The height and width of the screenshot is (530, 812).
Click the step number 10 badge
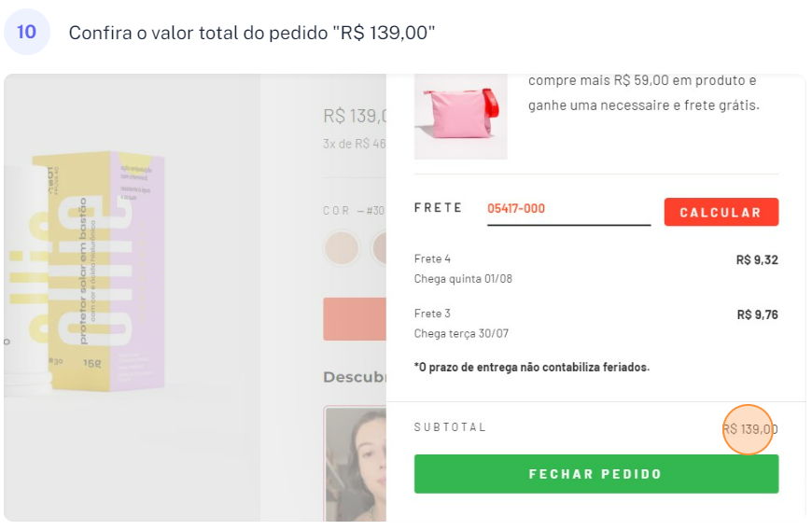(26, 33)
